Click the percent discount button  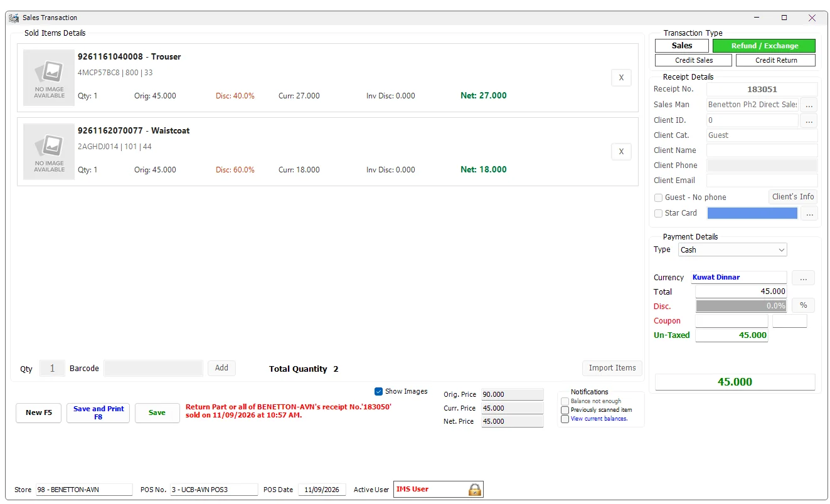click(803, 305)
